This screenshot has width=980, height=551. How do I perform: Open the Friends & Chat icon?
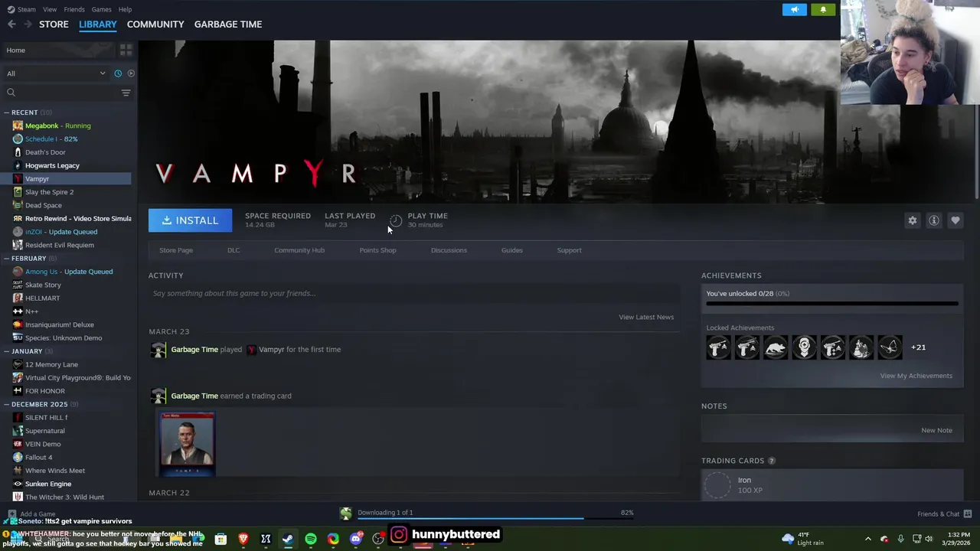click(x=968, y=514)
